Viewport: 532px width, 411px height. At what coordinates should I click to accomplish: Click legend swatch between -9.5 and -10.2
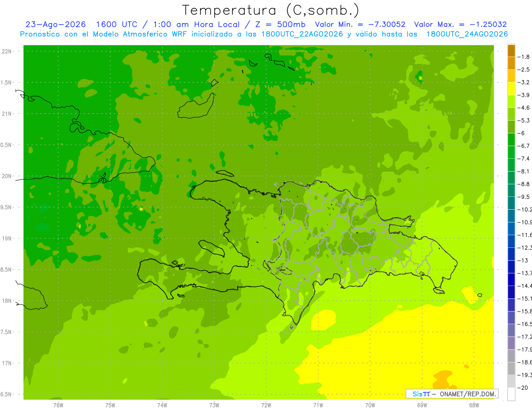(x=511, y=203)
